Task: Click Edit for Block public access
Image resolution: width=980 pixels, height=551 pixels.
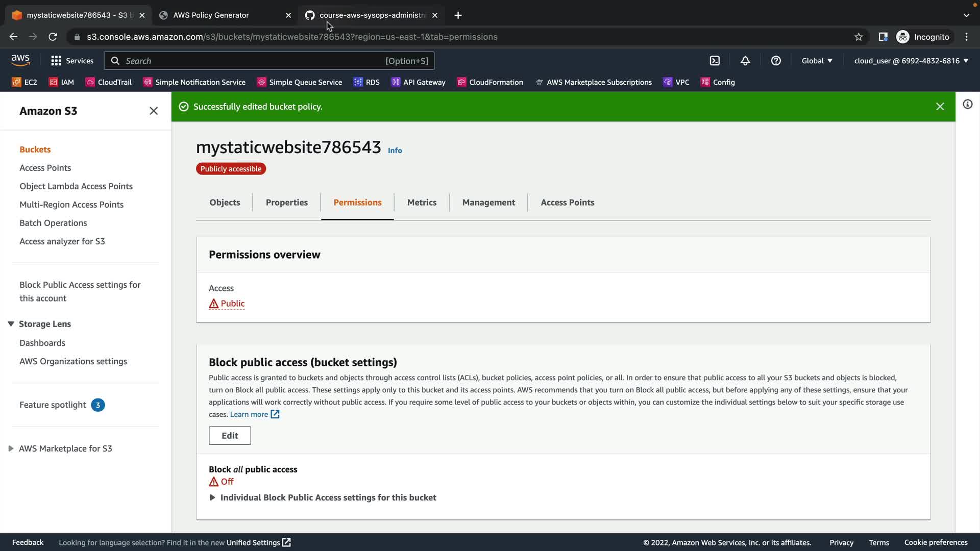Action: pyautogui.click(x=230, y=436)
